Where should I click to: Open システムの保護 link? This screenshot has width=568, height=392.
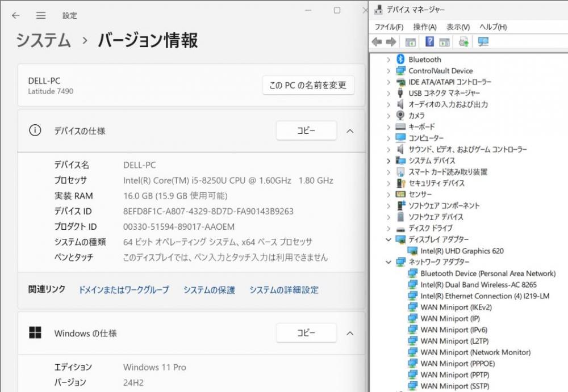[209, 289]
